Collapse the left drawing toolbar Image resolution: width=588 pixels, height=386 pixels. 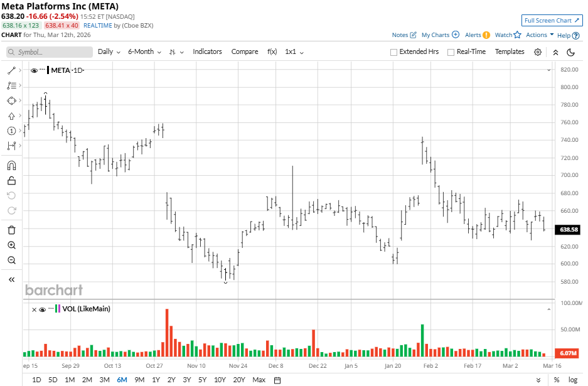(11, 279)
